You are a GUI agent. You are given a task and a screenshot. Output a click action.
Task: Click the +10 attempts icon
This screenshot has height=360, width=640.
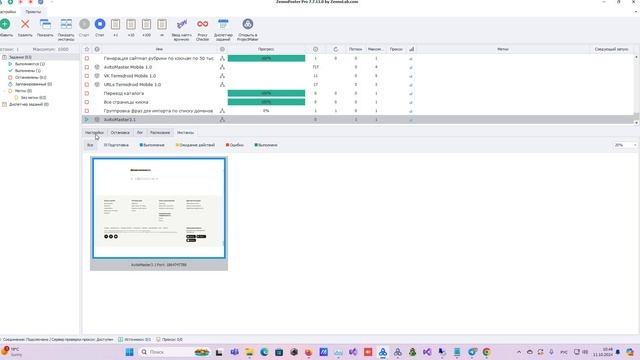coord(131,24)
